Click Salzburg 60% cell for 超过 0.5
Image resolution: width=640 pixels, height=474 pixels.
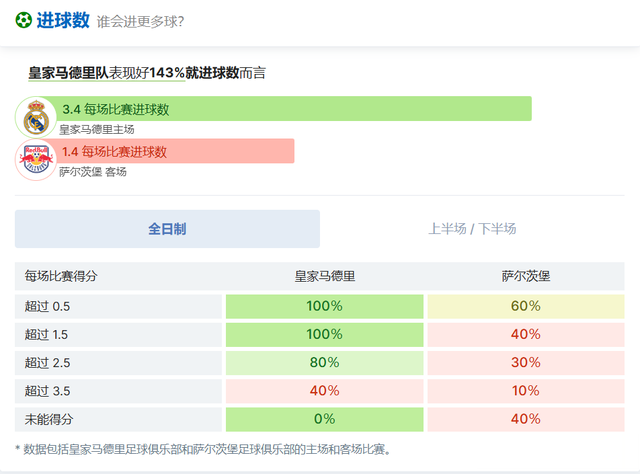pyautogui.click(x=526, y=306)
